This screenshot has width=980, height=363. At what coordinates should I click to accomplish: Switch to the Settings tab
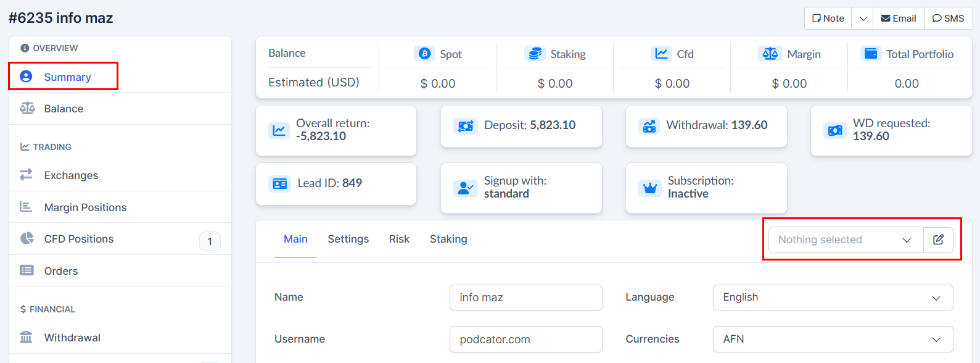348,239
